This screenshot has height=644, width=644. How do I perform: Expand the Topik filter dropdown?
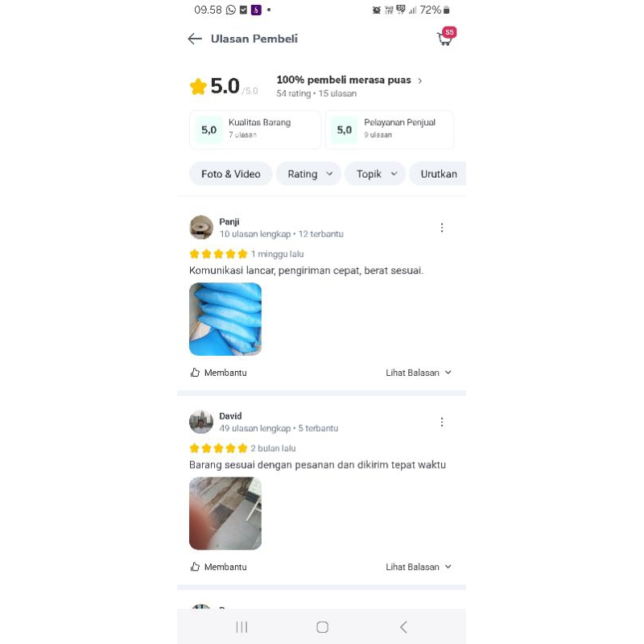pyautogui.click(x=375, y=174)
